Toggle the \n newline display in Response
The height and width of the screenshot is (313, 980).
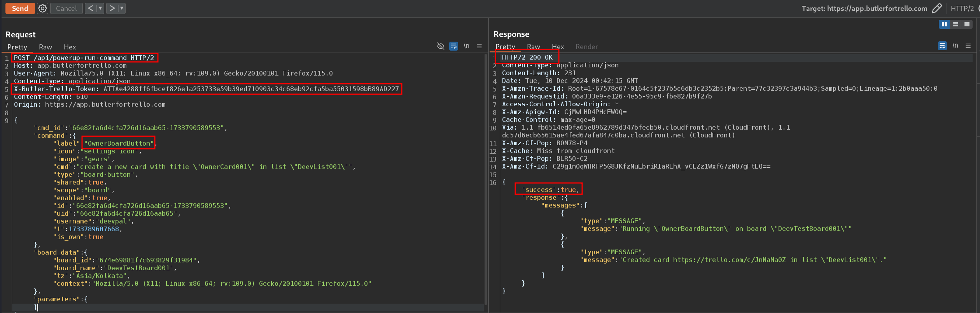pyautogui.click(x=955, y=46)
